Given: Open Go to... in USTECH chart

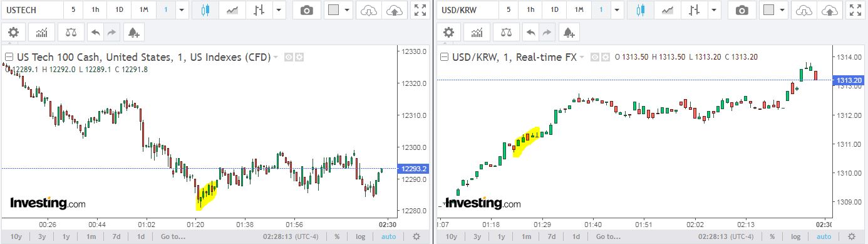Looking at the screenshot, I should (172, 236).
